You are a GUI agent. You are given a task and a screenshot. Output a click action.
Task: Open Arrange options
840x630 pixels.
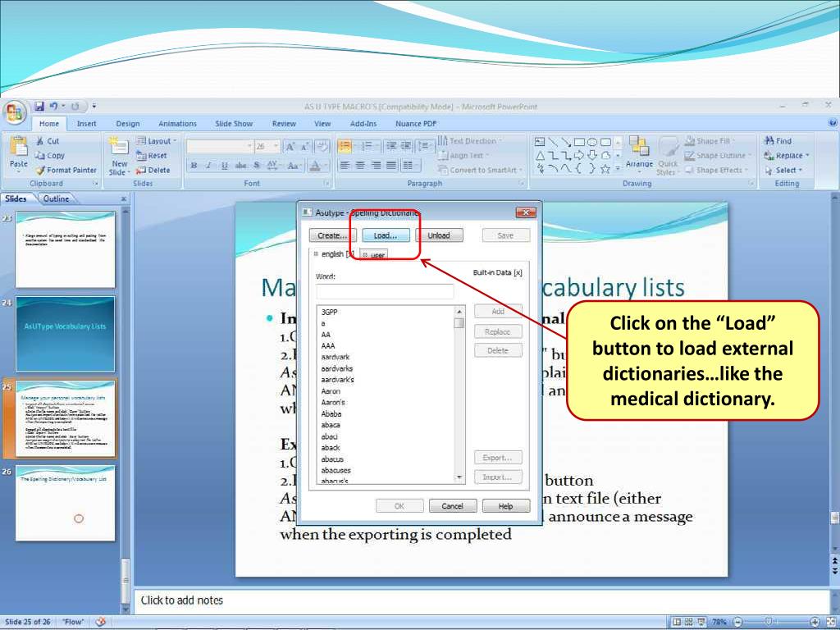point(639,153)
